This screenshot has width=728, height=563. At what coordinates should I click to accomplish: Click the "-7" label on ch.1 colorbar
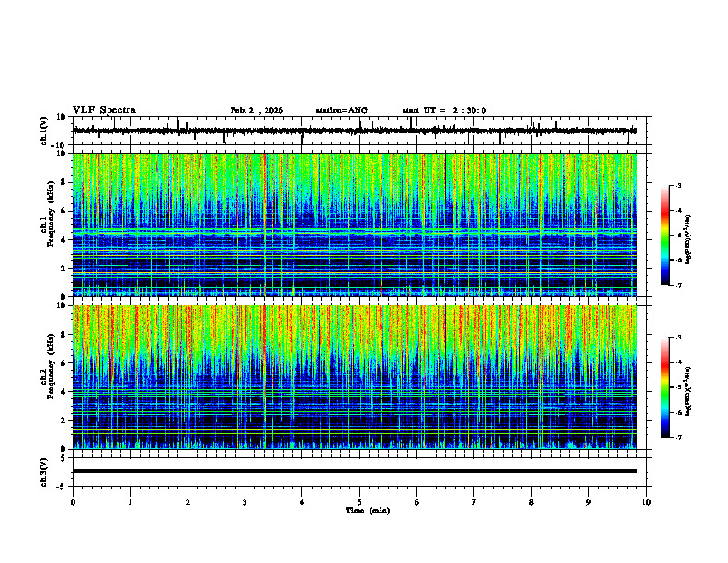[677, 285]
